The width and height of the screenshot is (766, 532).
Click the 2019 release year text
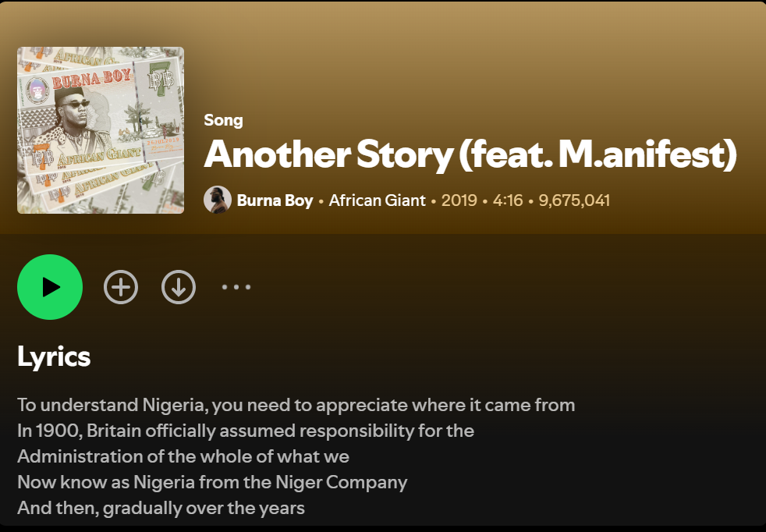459,200
